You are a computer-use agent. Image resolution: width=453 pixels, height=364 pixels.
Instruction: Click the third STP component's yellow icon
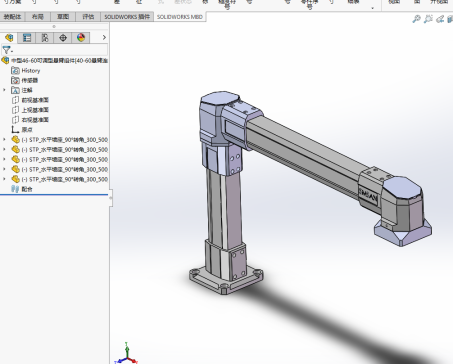tap(15, 159)
